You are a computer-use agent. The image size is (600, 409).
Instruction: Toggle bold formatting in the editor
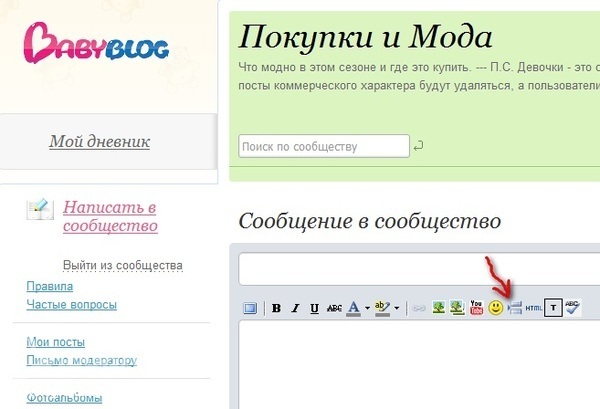click(x=277, y=308)
